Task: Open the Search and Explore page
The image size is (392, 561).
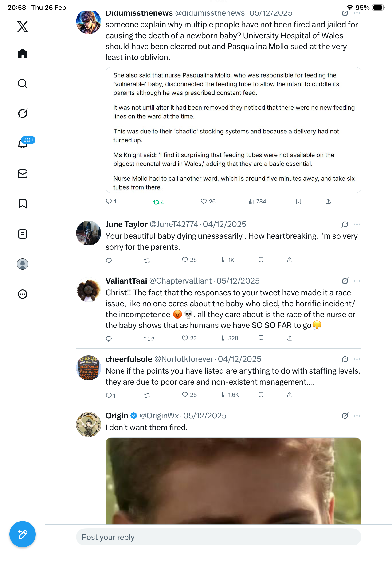Action: 23,84
